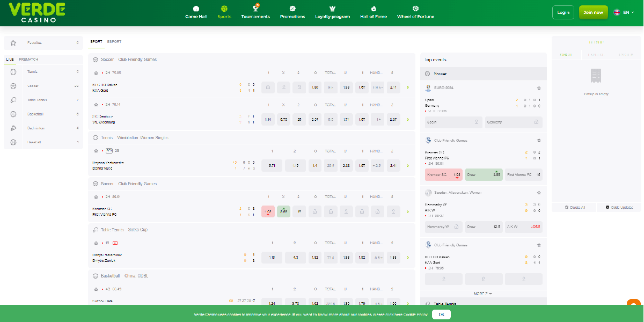
Task: Favorite the EURO 2024 top event
Action: (539, 87)
